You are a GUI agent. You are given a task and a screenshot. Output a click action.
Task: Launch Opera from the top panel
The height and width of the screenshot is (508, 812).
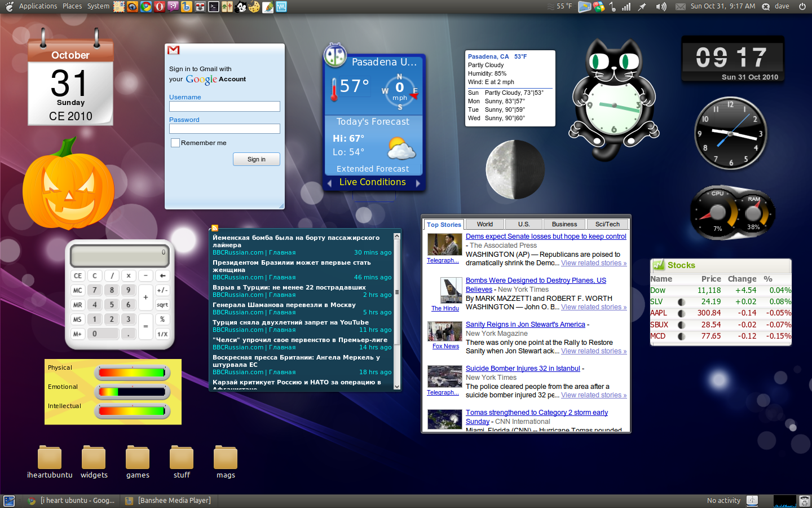(x=160, y=7)
